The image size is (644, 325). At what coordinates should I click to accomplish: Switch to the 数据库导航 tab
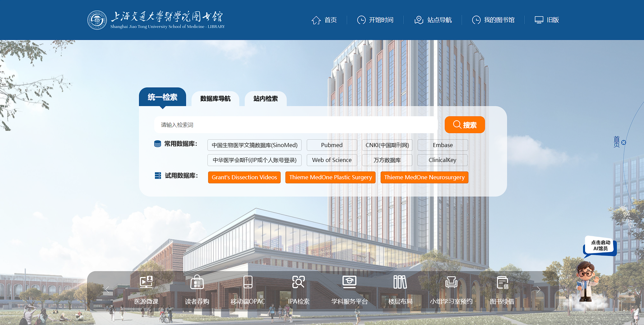215,99
